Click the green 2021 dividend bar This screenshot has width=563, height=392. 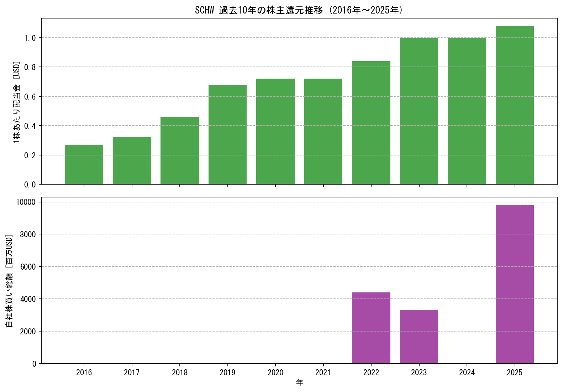[323, 132]
